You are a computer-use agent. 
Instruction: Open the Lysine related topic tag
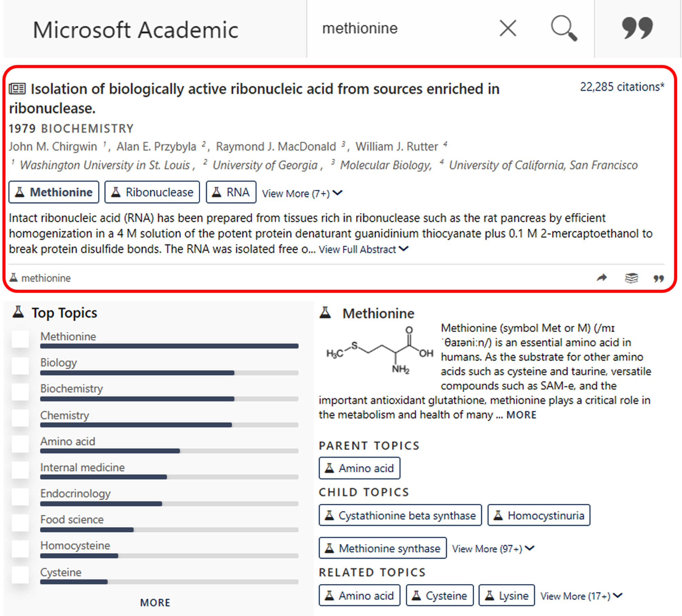[x=506, y=595]
